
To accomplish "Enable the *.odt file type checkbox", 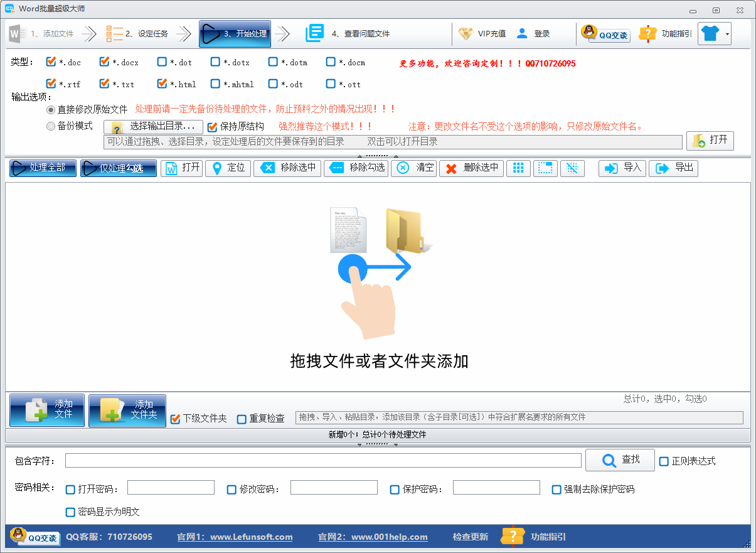I will click(x=273, y=83).
